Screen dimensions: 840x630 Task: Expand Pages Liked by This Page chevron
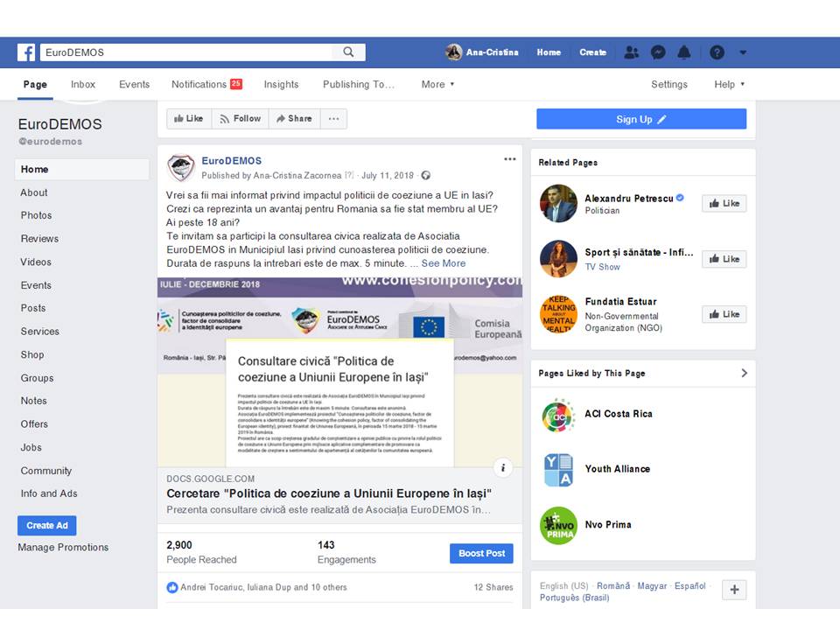tap(744, 373)
